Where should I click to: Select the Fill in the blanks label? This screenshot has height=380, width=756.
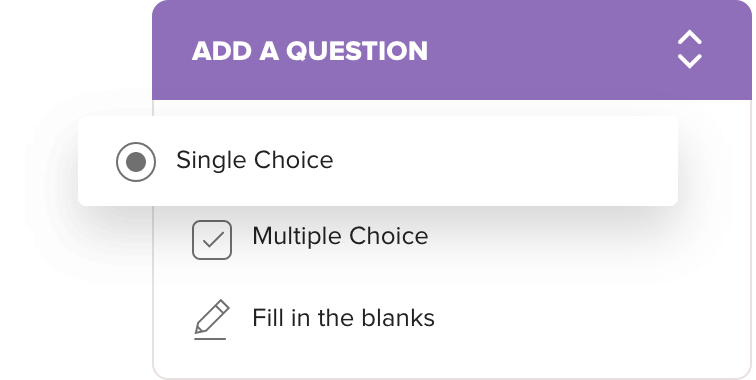343,318
